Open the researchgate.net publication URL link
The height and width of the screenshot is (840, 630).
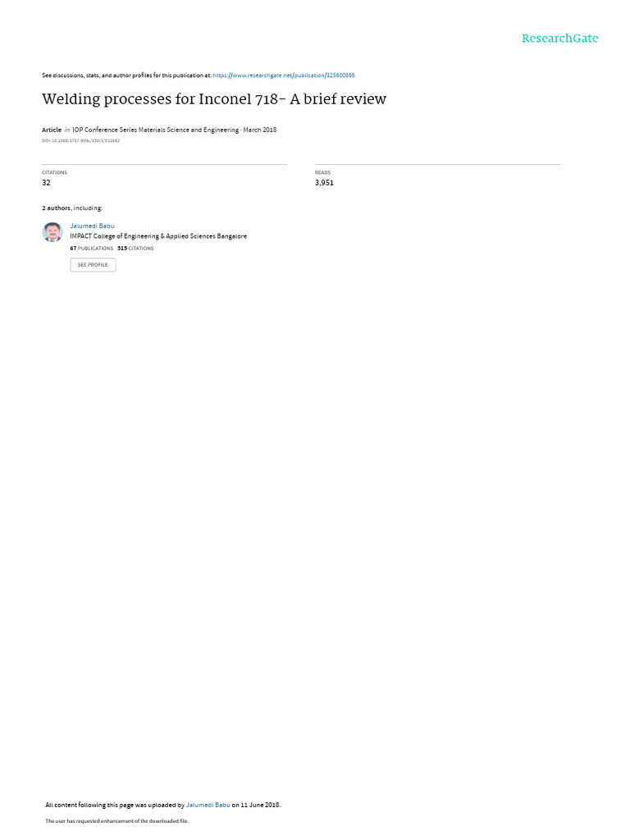(284, 75)
